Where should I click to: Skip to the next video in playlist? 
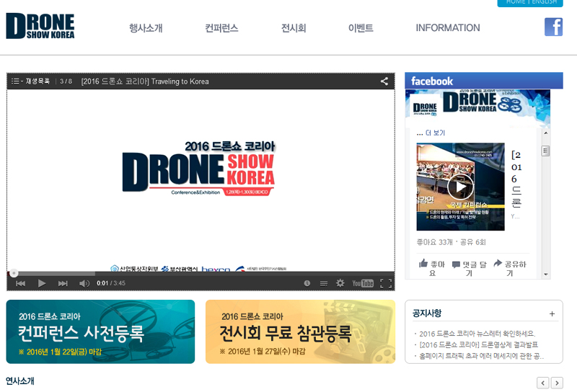(63, 283)
